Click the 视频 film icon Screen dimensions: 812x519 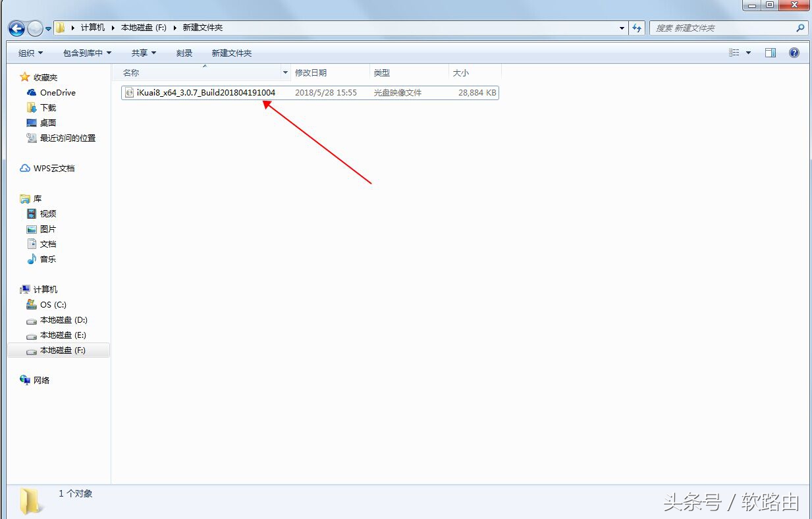[x=32, y=213]
